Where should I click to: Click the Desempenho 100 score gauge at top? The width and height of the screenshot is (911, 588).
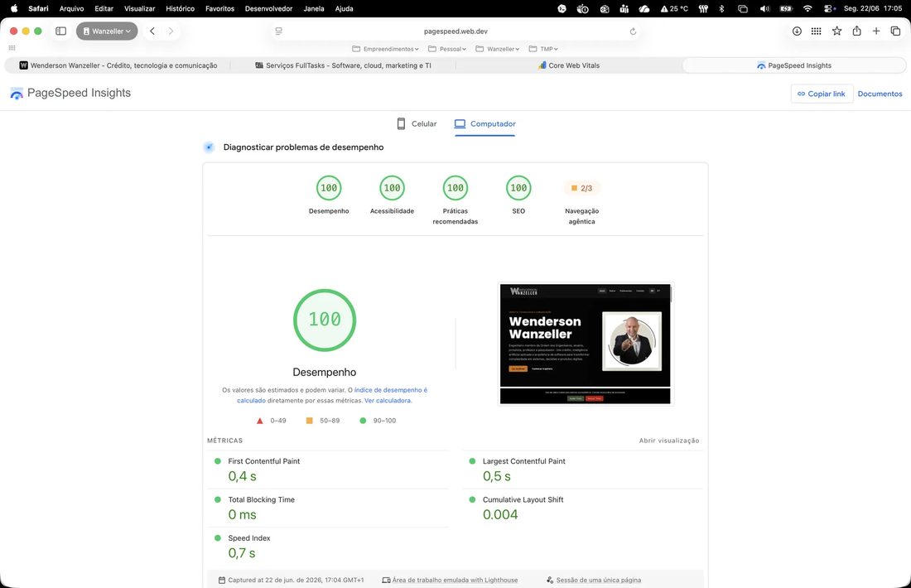pyautogui.click(x=329, y=188)
